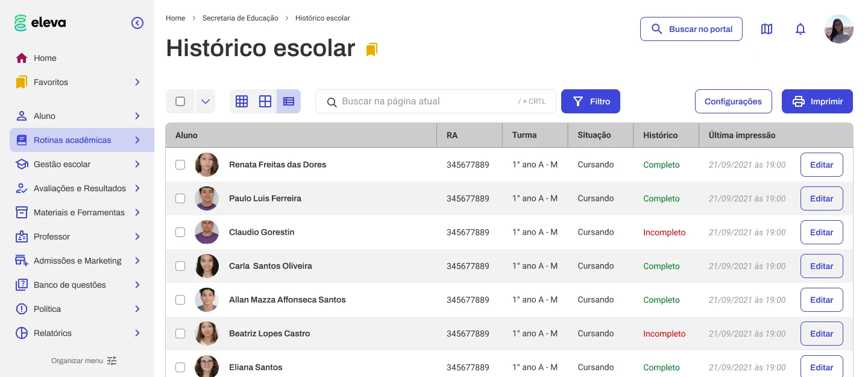
Task: Collapse the sidebar with the arrow icon
Action: coord(137,23)
